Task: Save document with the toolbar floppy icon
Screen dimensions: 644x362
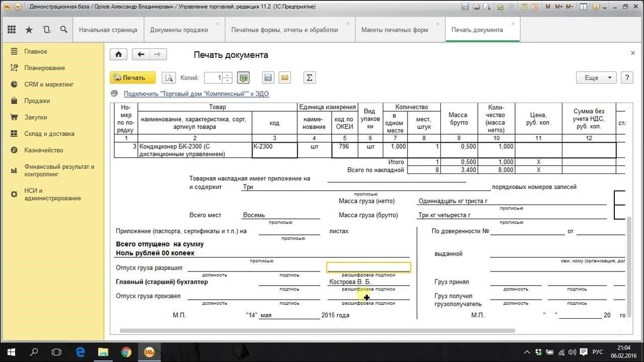Action: [268, 78]
